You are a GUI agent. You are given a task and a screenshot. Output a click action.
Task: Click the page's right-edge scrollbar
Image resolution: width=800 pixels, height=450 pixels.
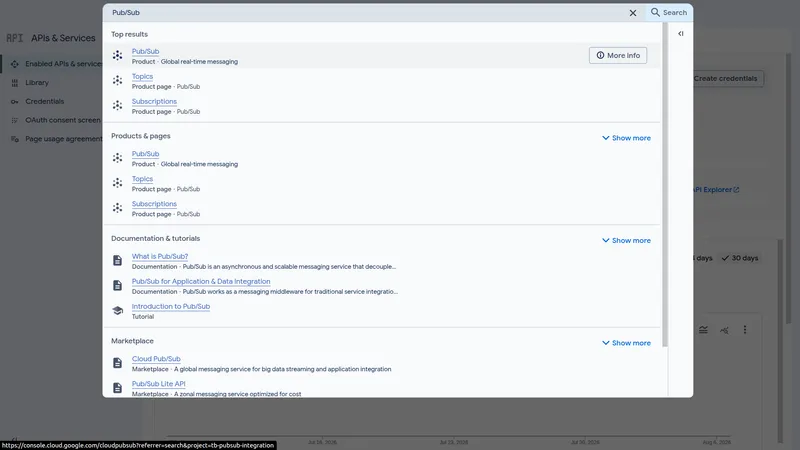coord(788,189)
